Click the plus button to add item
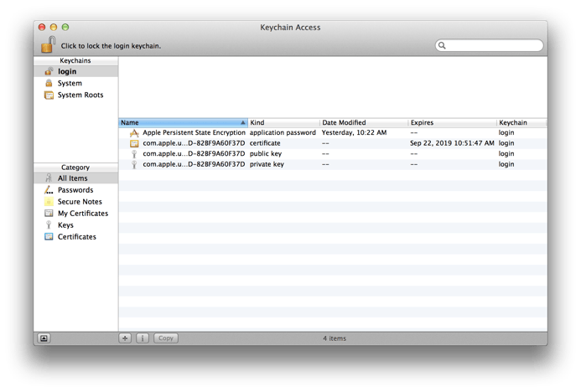 click(x=125, y=338)
